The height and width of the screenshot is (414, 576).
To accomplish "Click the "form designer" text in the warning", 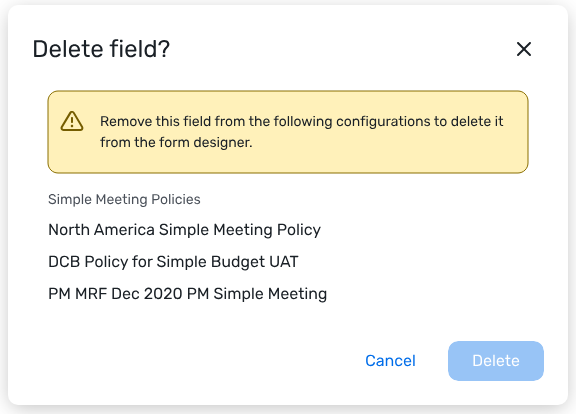I will point(206,143).
